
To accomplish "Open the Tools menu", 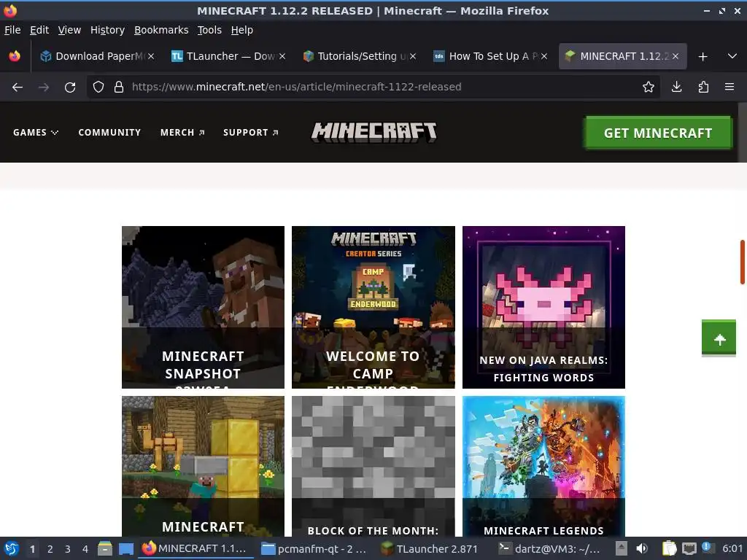I will 209,30.
